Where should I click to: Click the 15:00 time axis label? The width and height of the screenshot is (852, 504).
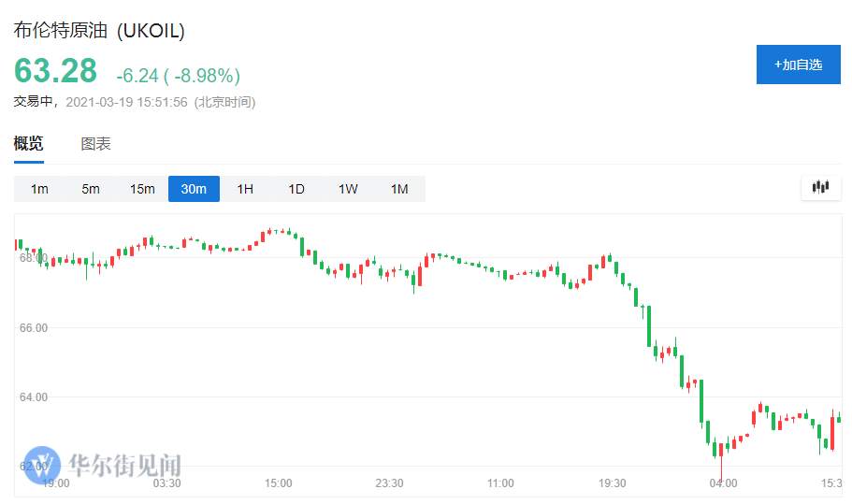(278, 482)
